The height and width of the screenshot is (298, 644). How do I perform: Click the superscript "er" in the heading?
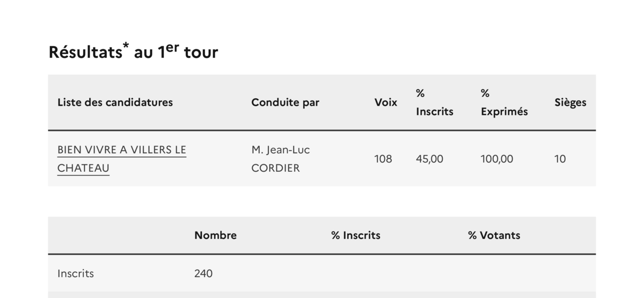click(172, 47)
